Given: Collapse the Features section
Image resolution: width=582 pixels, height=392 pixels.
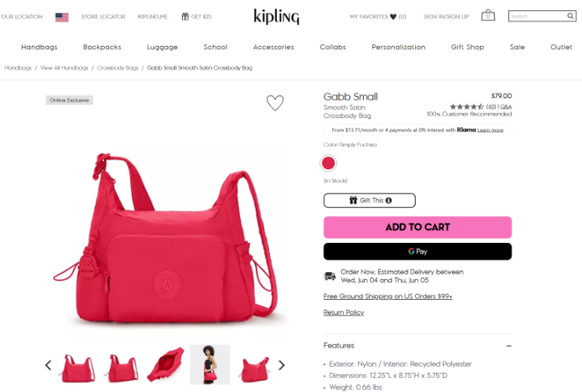Looking at the screenshot, I should click(x=508, y=346).
